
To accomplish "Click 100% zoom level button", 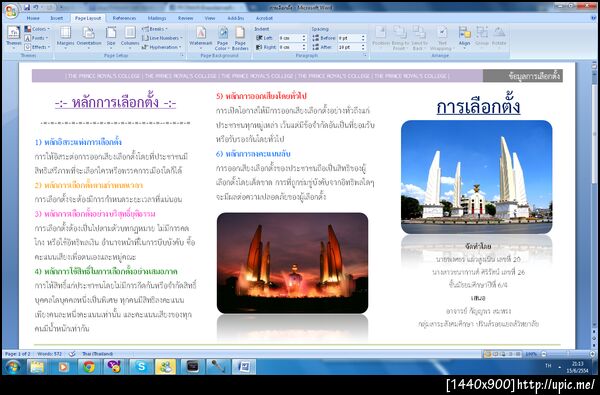I will (x=531, y=354).
